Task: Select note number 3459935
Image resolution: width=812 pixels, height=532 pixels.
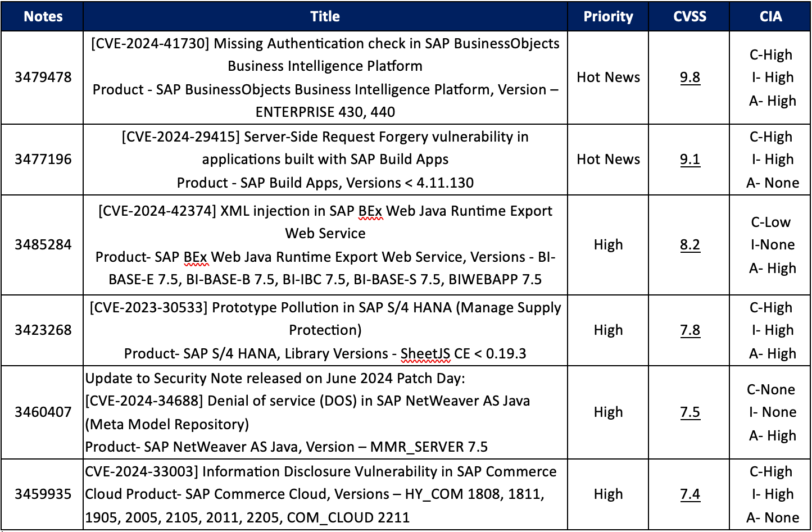Action: 43,494
